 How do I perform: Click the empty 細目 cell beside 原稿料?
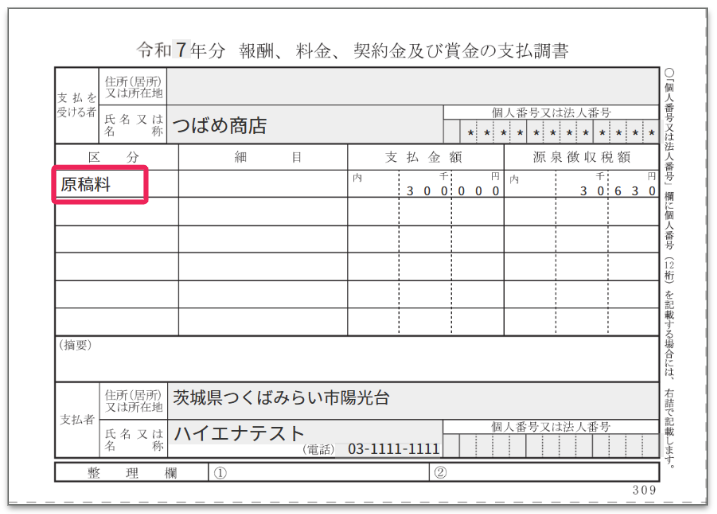pyautogui.click(x=263, y=184)
